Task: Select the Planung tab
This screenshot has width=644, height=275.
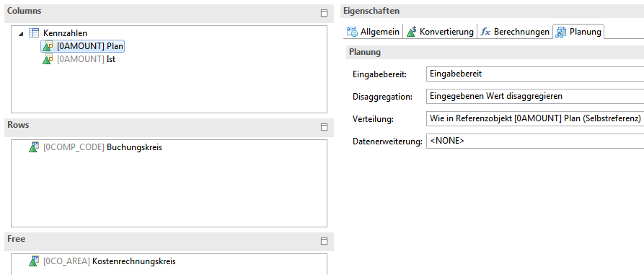Action: 578,32
